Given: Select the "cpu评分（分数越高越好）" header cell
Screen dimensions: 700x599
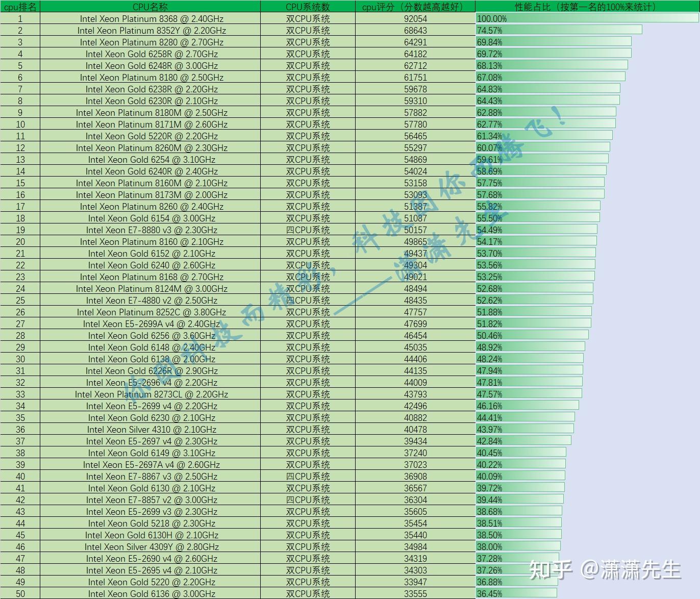Looking at the screenshot, I should (x=415, y=7).
